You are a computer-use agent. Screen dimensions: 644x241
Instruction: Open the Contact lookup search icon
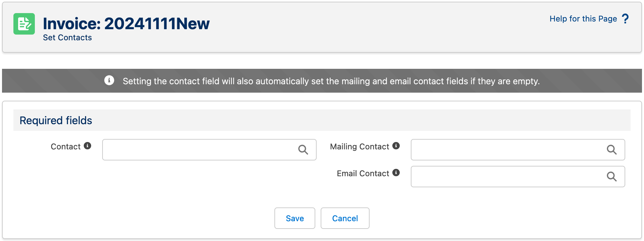(303, 150)
